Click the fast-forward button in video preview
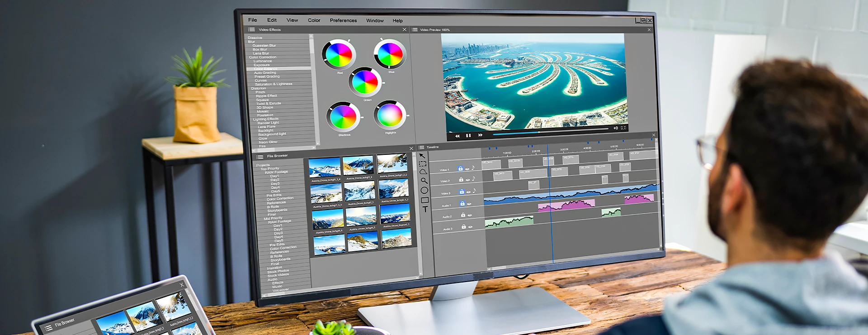This screenshot has width=868, height=335. 480,135
